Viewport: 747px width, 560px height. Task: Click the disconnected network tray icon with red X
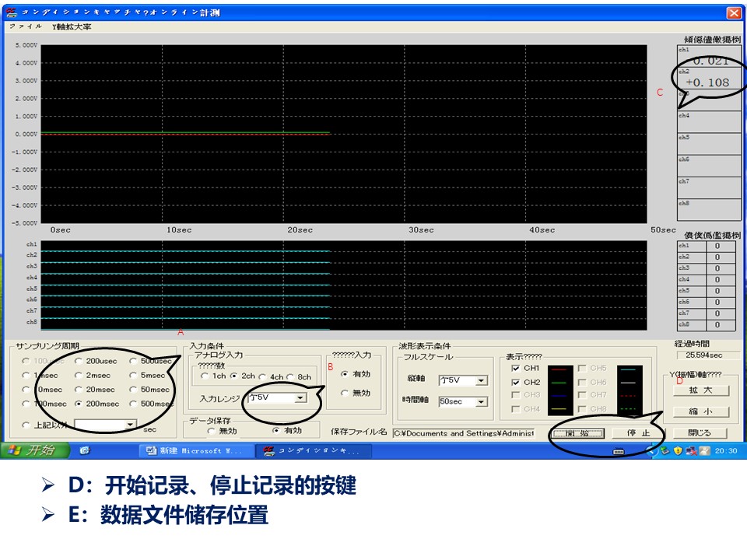click(691, 450)
